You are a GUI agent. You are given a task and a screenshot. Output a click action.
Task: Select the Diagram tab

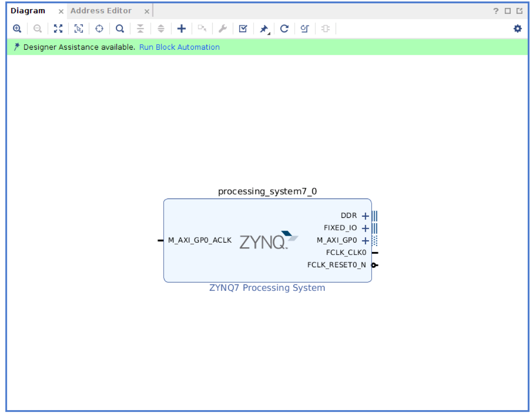coord(28,11)
